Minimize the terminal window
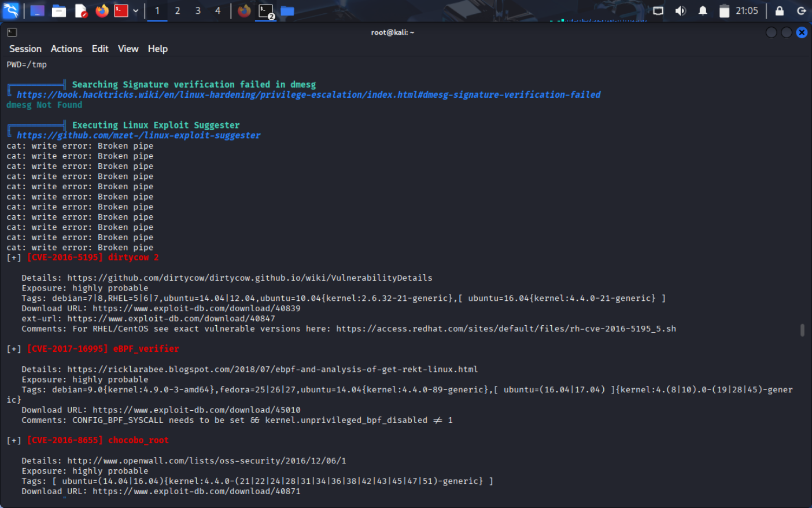812x508 pixels. pos(772,32)
